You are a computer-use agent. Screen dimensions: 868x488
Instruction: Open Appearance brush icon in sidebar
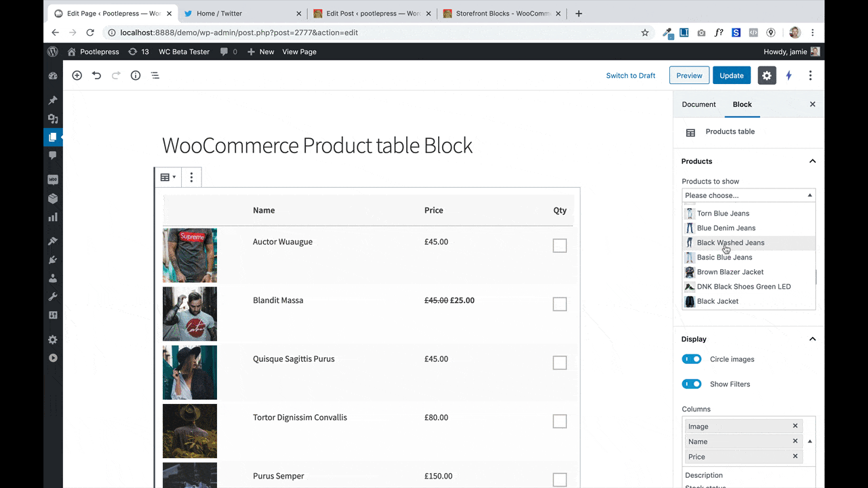(53, 241)
